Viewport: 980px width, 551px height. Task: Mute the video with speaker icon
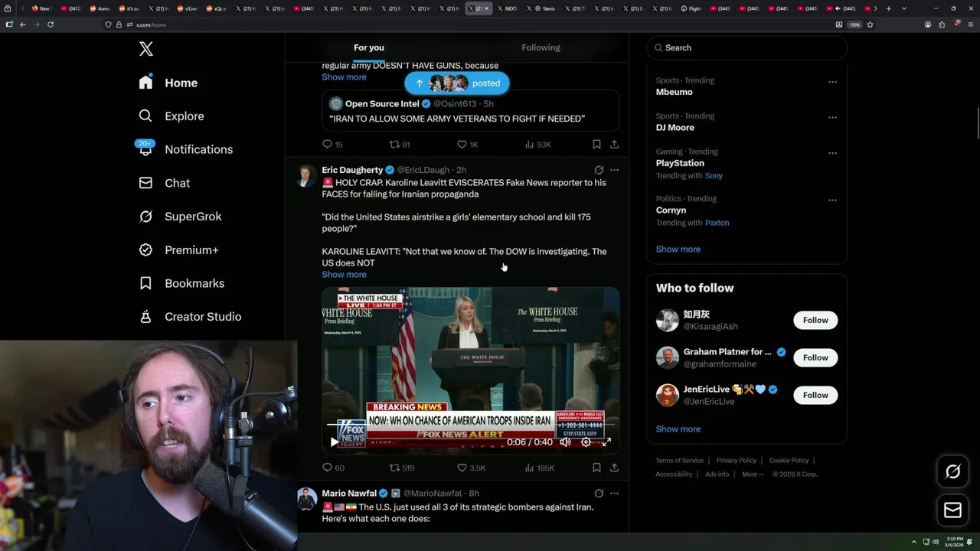click(565, 442)
